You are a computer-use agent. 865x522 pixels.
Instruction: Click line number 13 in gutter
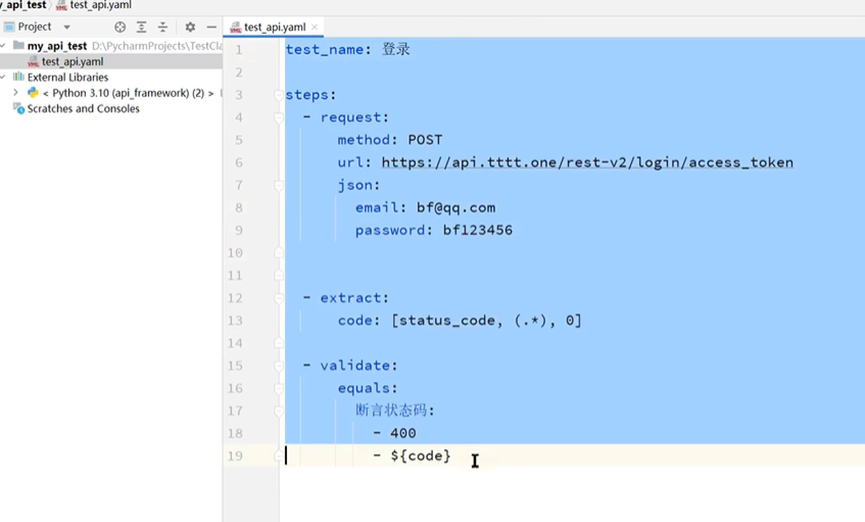point(235,321)
